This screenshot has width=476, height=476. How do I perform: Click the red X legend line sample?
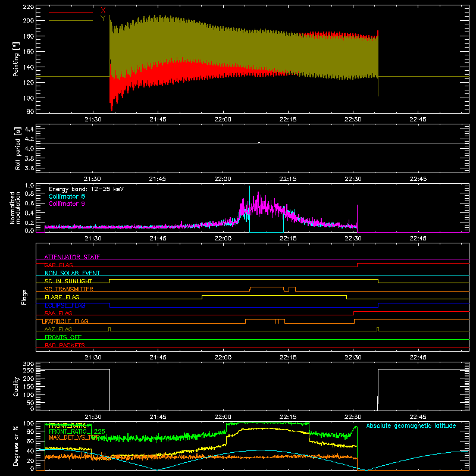[71, 12]
